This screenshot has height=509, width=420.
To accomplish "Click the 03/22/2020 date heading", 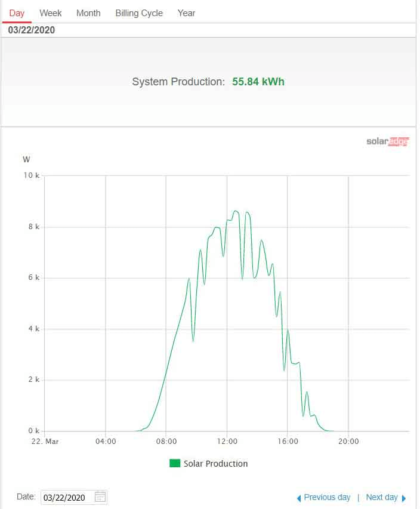I will click(32, 30).
